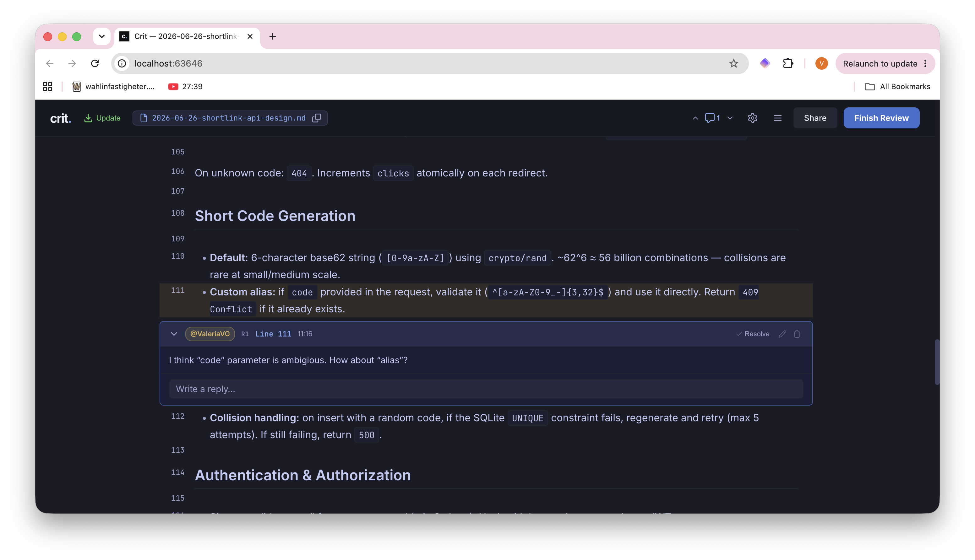Open the settings gear in crit toolbar

[752, 118]
